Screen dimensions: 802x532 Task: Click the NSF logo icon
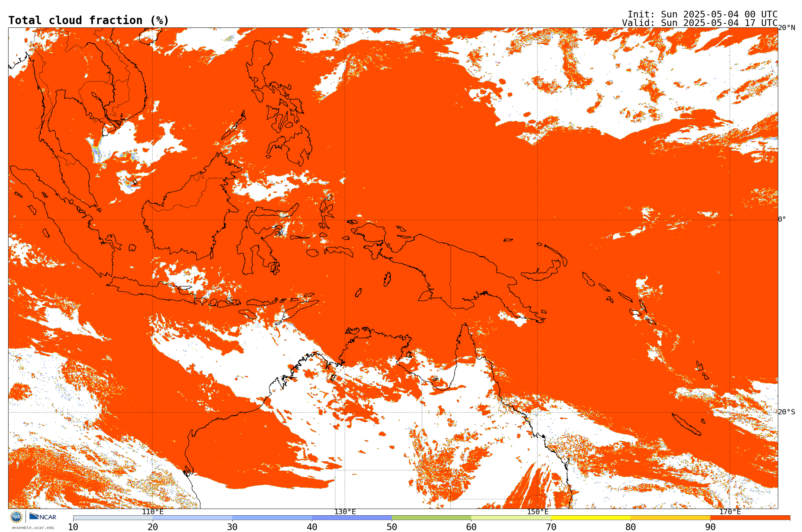[16, 517]
